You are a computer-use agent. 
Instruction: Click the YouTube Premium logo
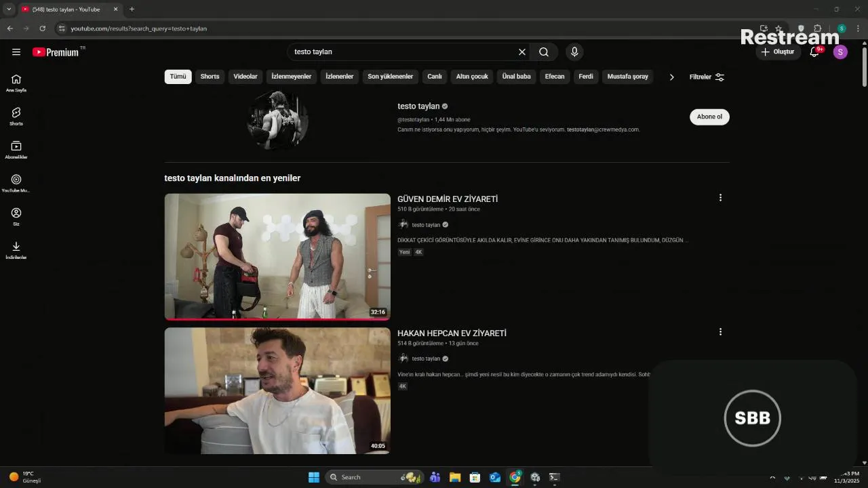coord(56,52)
